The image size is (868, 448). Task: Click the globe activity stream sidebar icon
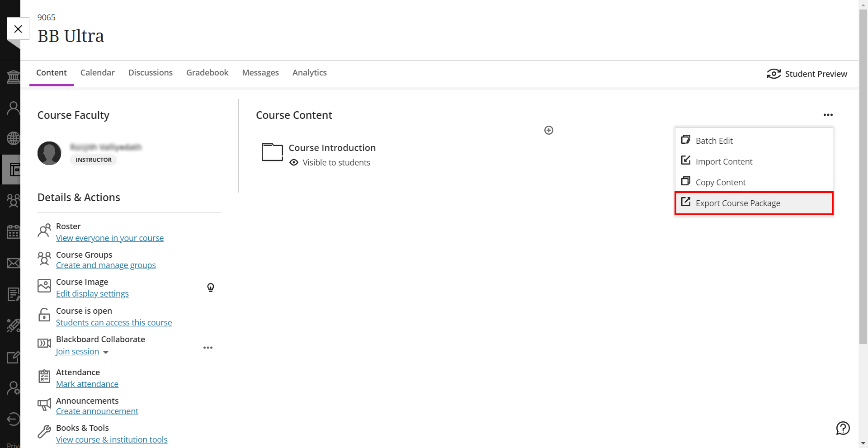(x=13, y=138)
